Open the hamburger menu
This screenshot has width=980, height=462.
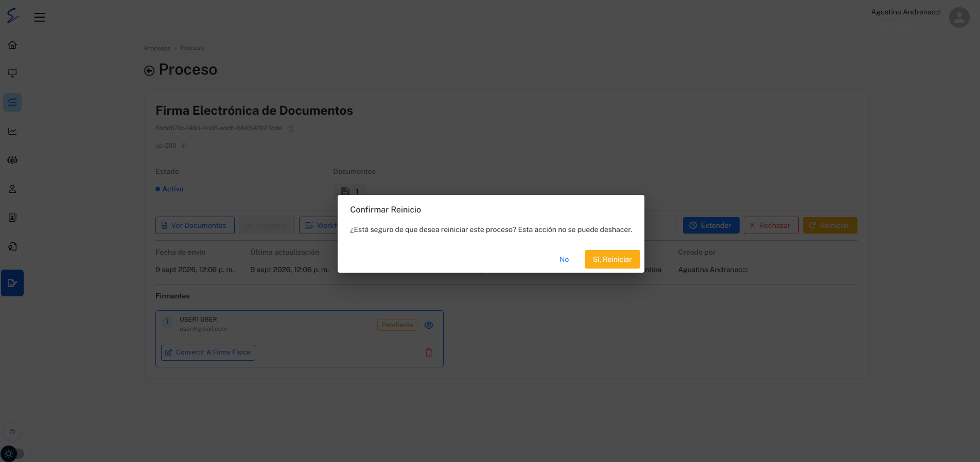pos(40,17)
